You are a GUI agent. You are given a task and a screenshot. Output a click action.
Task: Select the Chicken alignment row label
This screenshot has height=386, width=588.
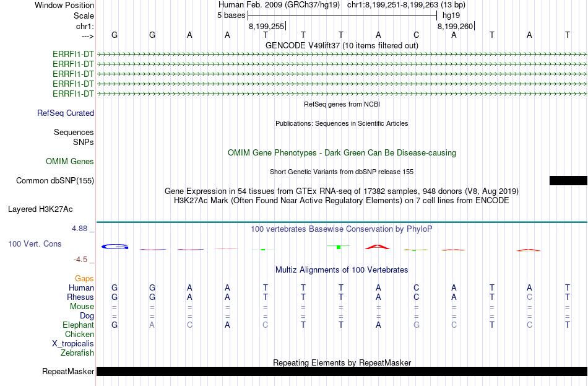pyautogui.click(x=79, y=334)
